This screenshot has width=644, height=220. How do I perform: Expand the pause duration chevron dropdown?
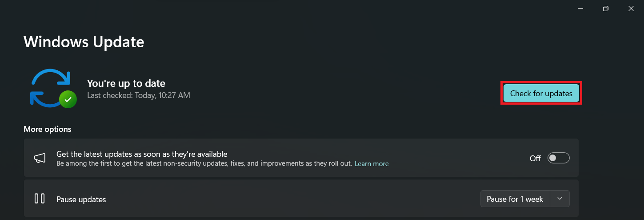[x=560, y=199]
